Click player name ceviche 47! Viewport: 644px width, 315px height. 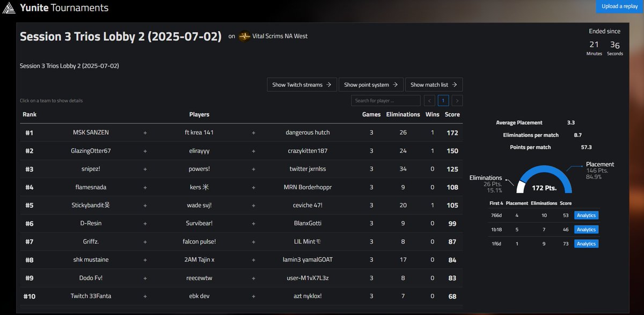(x=308, y=205)
